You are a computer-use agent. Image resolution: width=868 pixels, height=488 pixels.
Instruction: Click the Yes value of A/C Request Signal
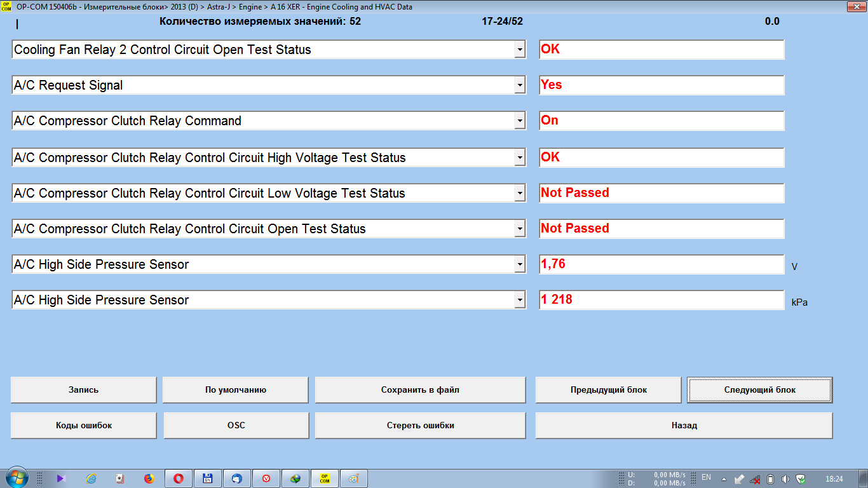click(661, 85)
